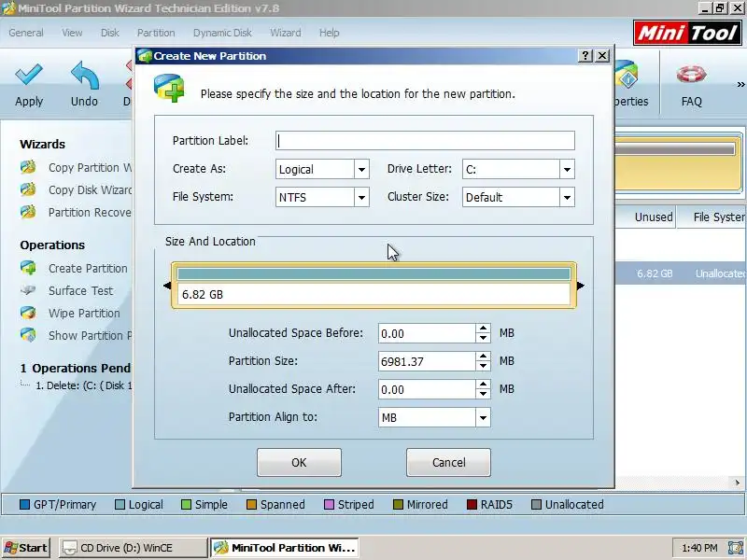Click the Show Partition Properties icon
This screenshot has height=560, width=747.
pos(28,335)
